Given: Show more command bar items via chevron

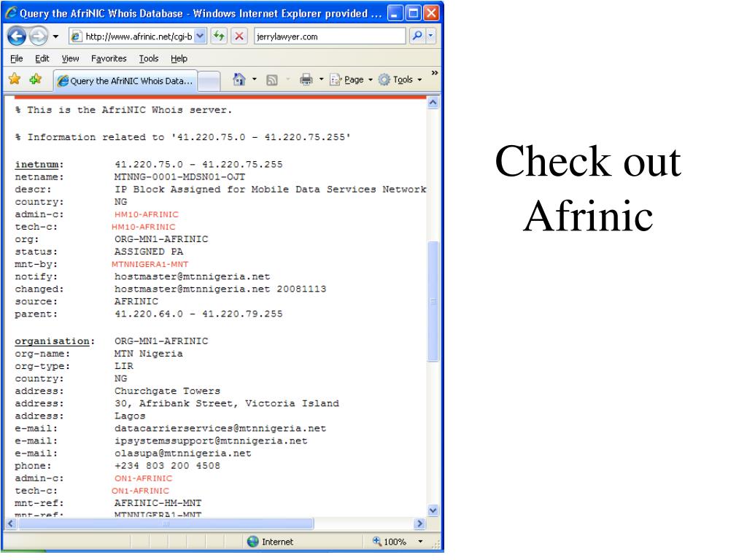Looking at the screenshot, I should pos(435,73).
